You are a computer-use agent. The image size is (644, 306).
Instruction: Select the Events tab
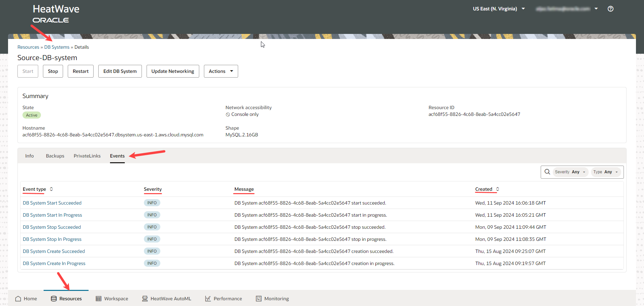[x=117, y=156]
